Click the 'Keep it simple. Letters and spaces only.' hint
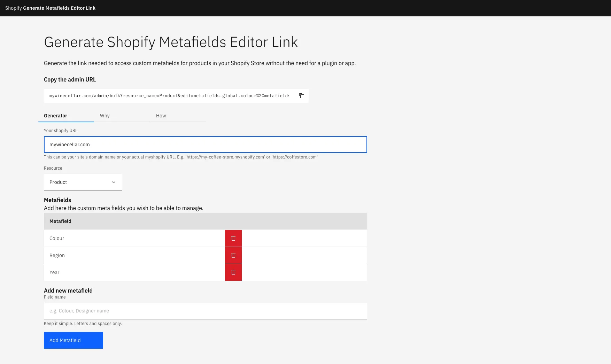Viewport: 611px width, 364px height. coord(83,324)
